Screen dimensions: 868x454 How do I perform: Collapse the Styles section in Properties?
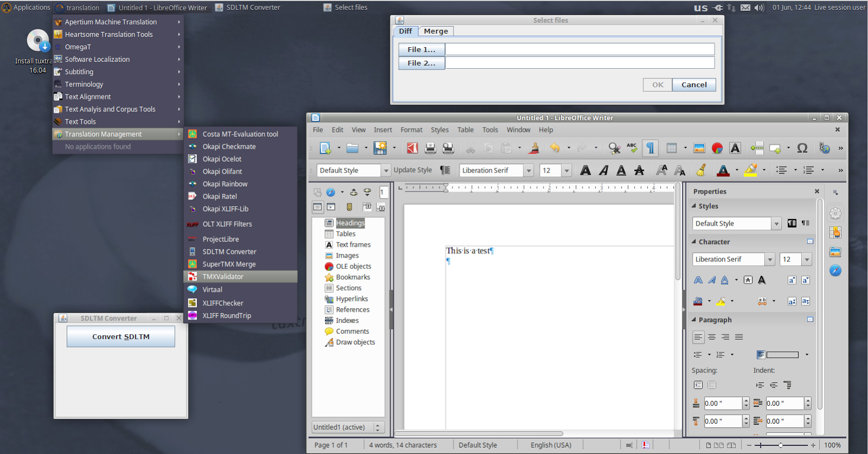point(694,206)
